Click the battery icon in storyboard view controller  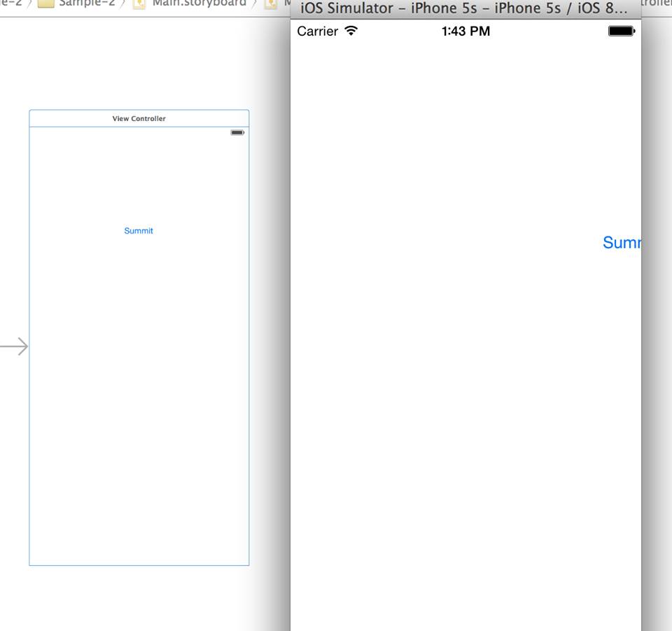click(237, 132)
